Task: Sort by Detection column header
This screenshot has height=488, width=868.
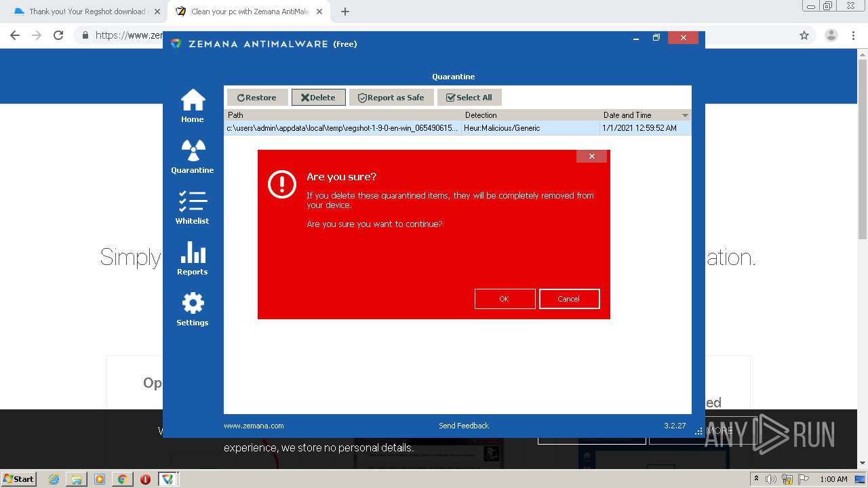Action: (531, 115)
